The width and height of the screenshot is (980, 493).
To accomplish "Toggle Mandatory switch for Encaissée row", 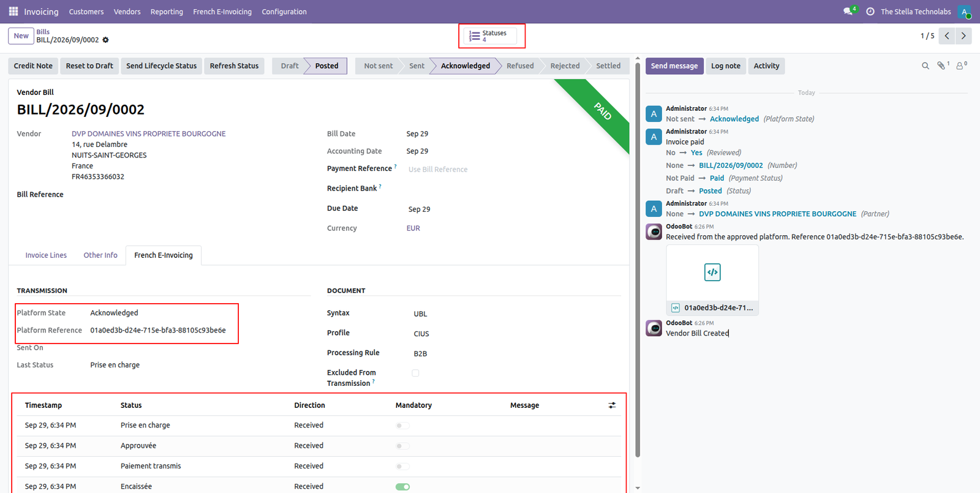I will [402, 487].
